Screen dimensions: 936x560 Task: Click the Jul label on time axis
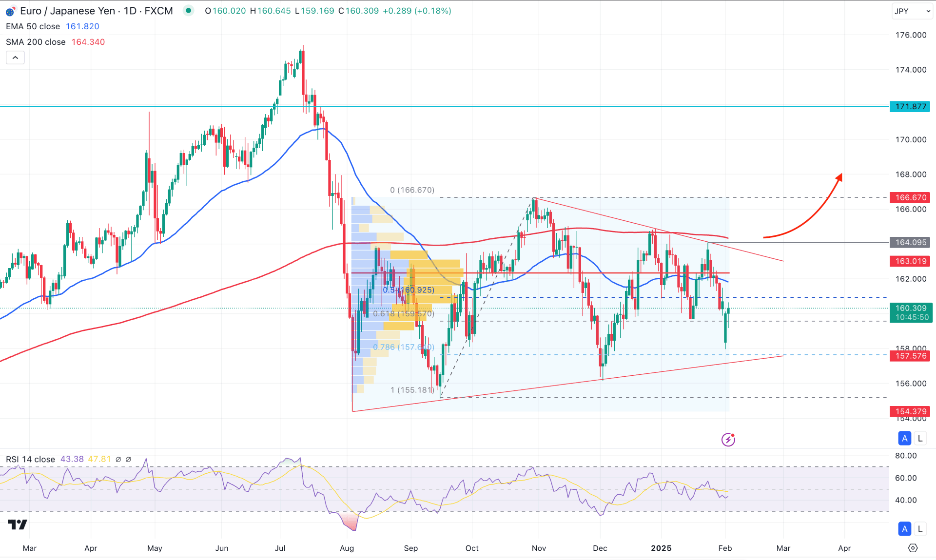point(280,548)
